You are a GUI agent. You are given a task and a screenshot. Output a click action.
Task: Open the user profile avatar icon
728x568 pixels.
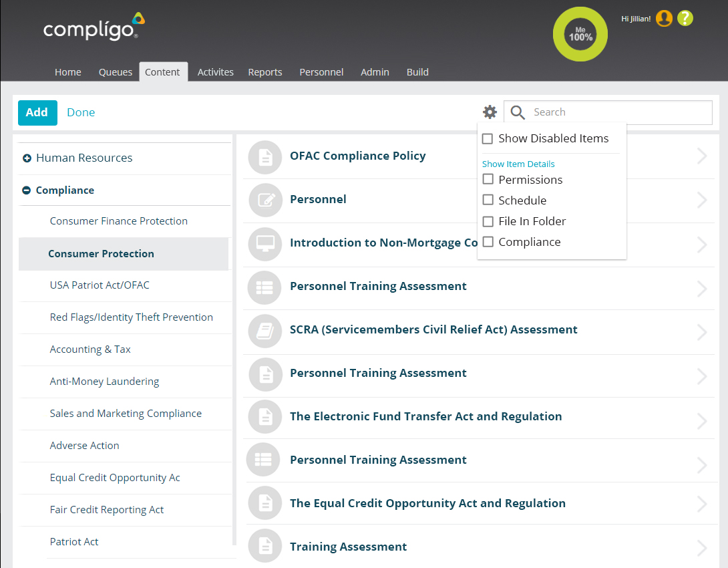pos(664,19)
